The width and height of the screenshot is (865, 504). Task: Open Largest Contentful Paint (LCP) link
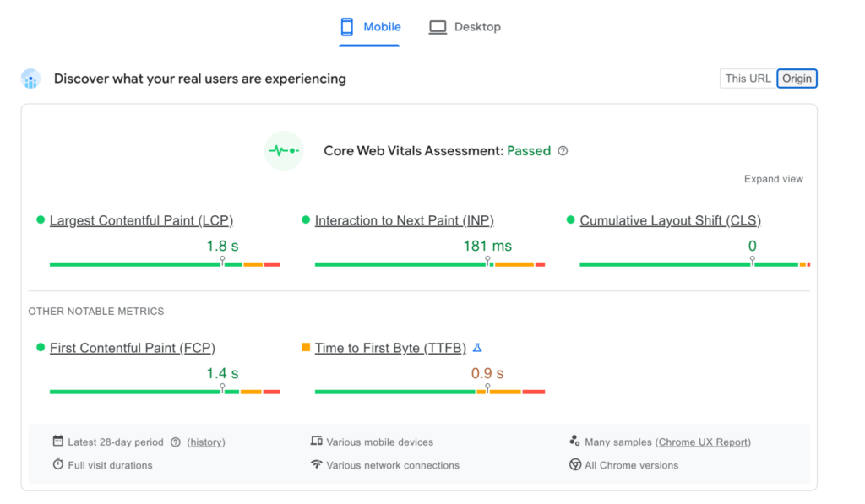click(141, 220)
